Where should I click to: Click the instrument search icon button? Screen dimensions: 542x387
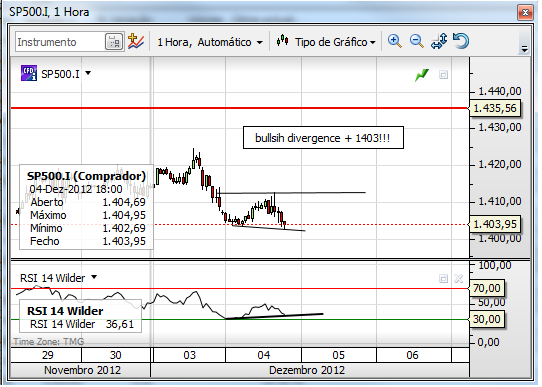(114, 42)
